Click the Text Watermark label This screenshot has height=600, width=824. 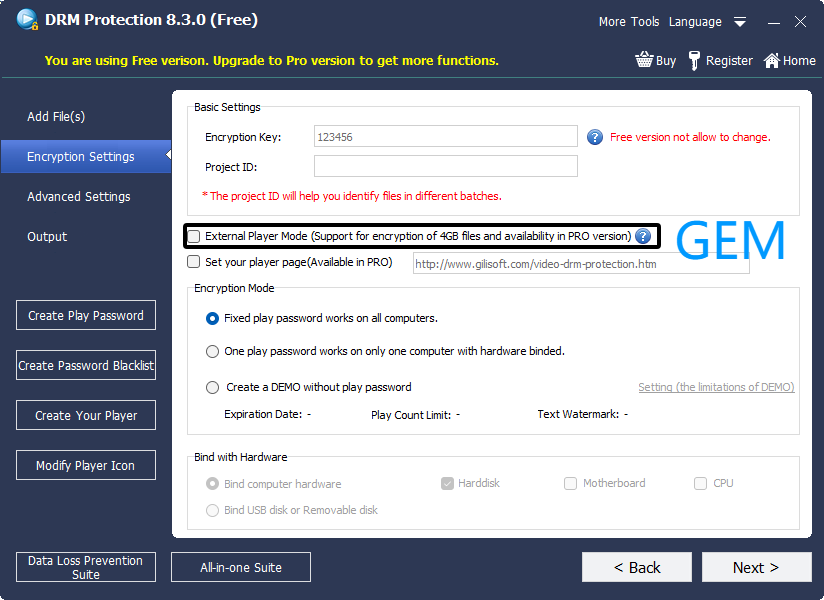pos(578,414)
